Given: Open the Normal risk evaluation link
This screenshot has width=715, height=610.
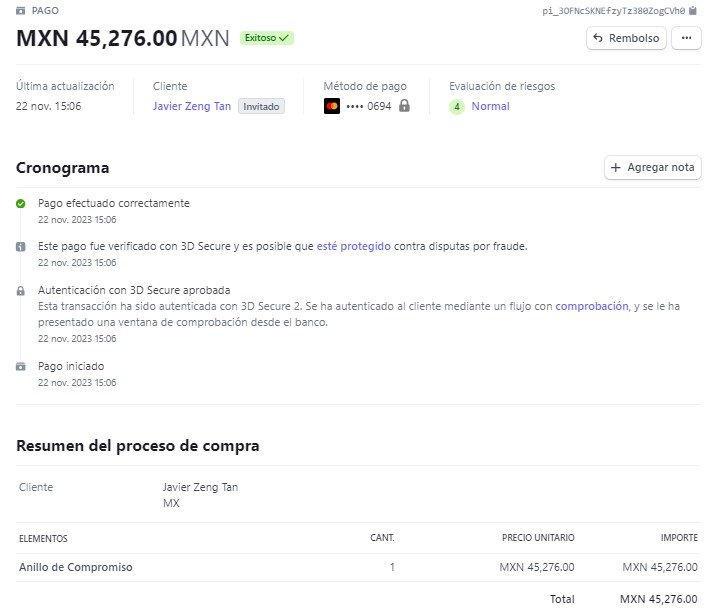Looking at the screenshot, I should 490,106.
